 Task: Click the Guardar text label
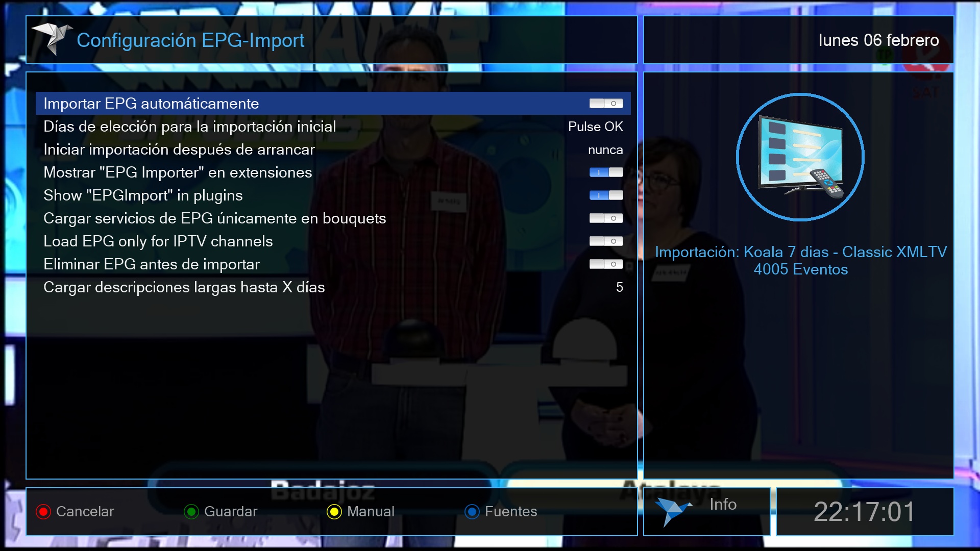230,512
